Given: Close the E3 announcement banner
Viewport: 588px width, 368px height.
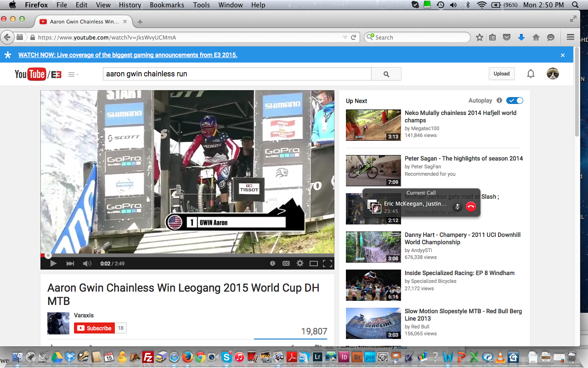Looking at the screenshot, I should 563,55.
